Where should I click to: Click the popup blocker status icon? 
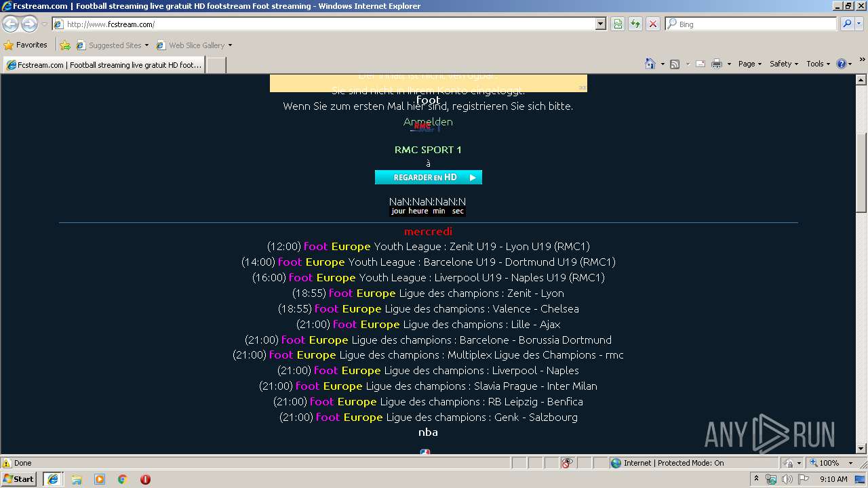coord(568,463)
